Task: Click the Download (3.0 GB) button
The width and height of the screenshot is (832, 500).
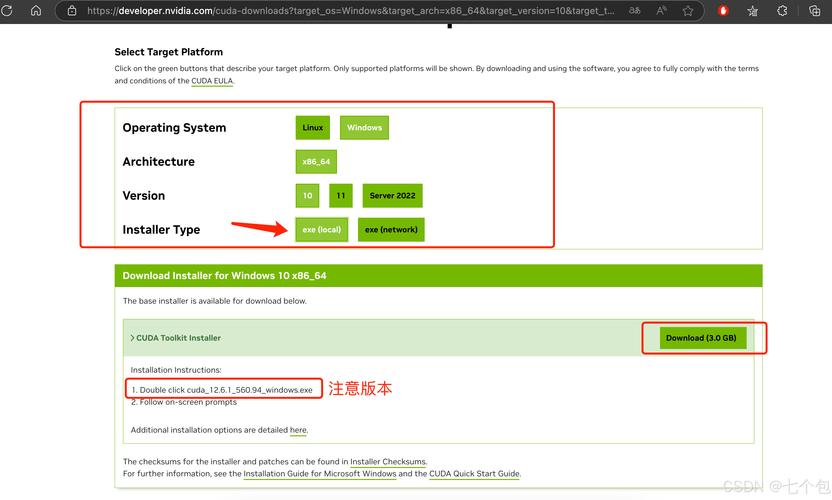Action: click(x=701, y=338)
